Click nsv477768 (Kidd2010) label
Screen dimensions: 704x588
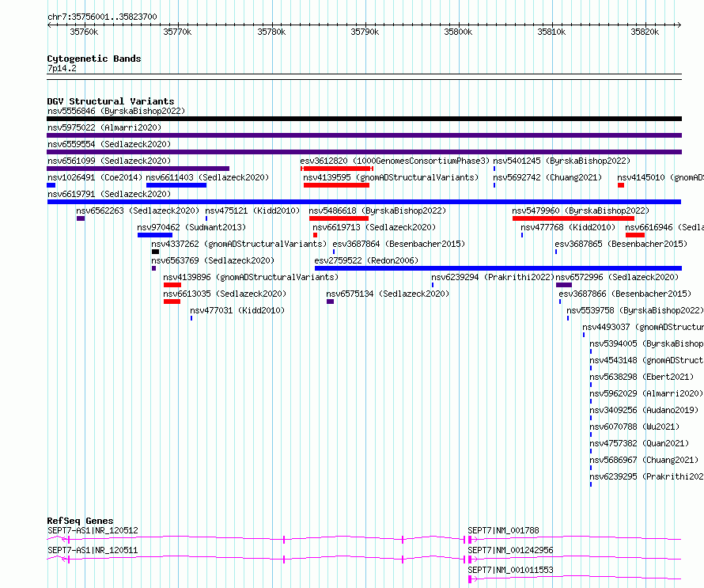point(568,227)
